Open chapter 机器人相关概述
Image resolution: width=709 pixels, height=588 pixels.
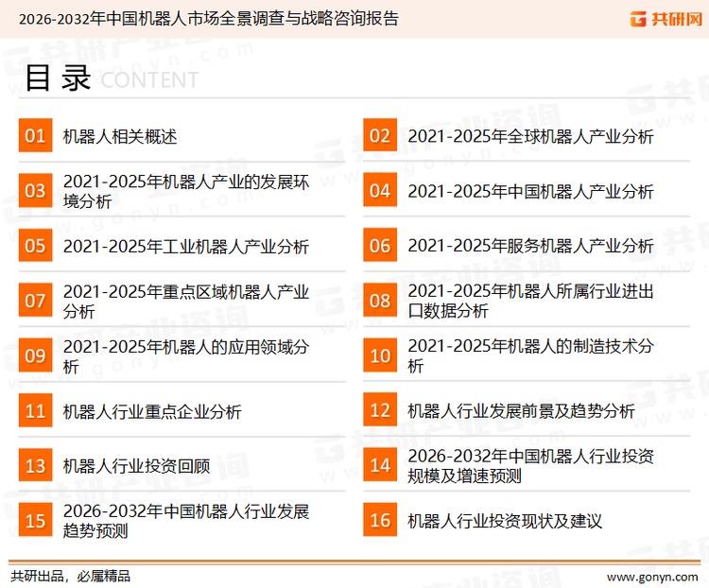pos(120,136)
